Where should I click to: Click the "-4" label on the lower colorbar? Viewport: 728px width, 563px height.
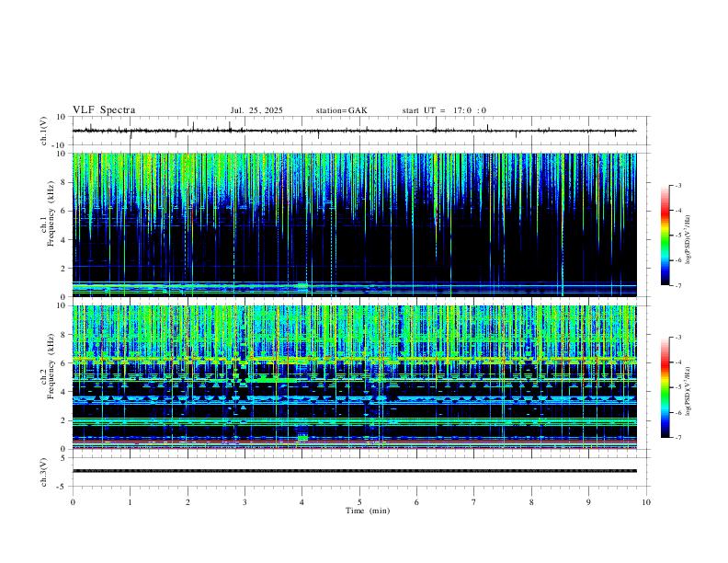677,362
